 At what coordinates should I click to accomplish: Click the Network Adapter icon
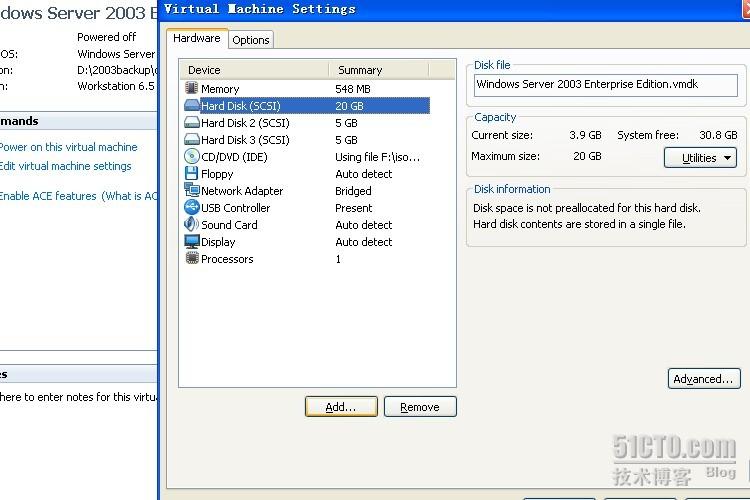(191, 190)
